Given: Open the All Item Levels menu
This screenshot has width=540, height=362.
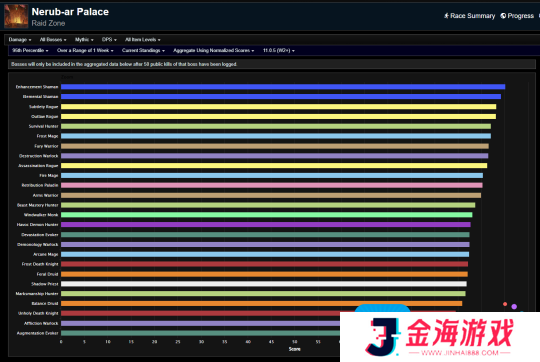Looking at the screenshot, I should [x=143, y=40].
